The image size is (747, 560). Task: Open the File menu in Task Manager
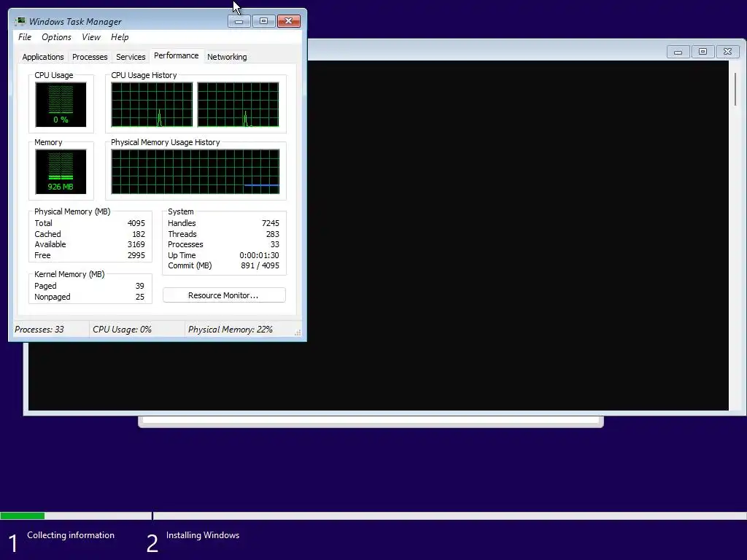point(25,37)
